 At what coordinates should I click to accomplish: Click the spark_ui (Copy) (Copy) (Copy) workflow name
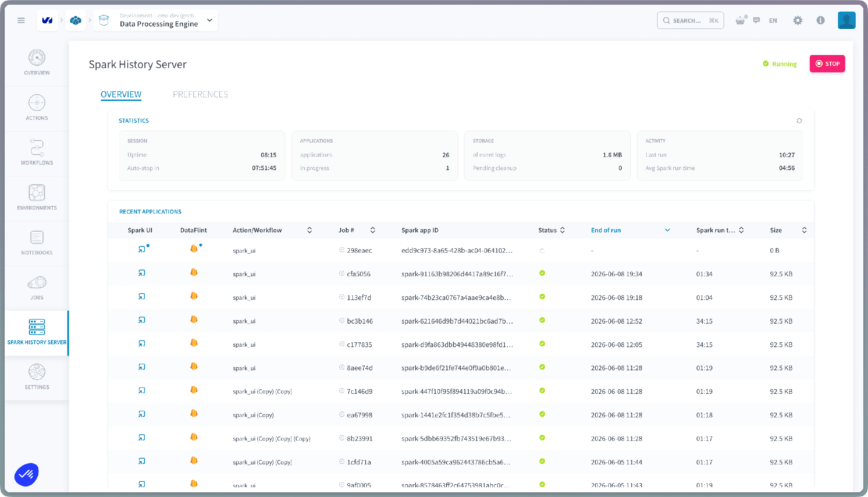click(272, 439)
